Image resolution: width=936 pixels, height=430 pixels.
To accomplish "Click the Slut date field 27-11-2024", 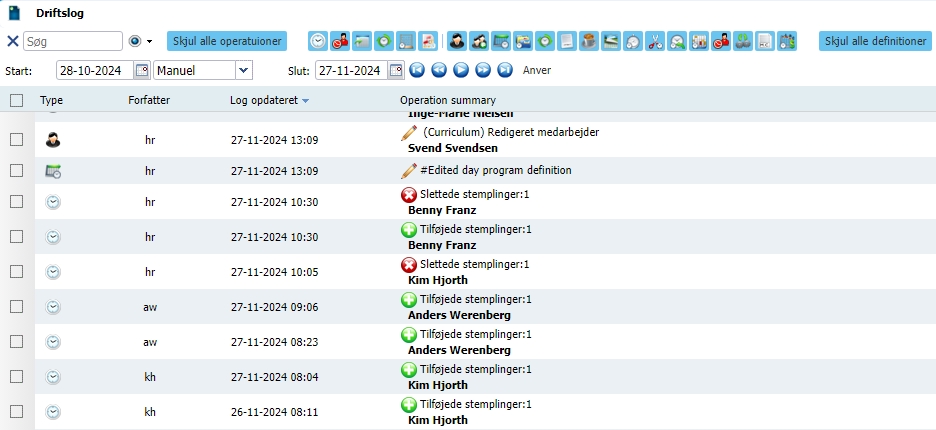I will 351,70.
